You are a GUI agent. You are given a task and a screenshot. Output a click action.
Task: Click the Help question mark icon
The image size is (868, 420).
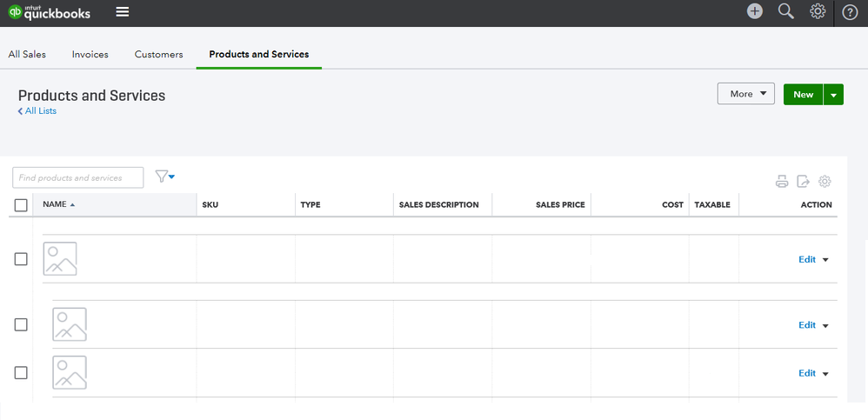(850, 12)
